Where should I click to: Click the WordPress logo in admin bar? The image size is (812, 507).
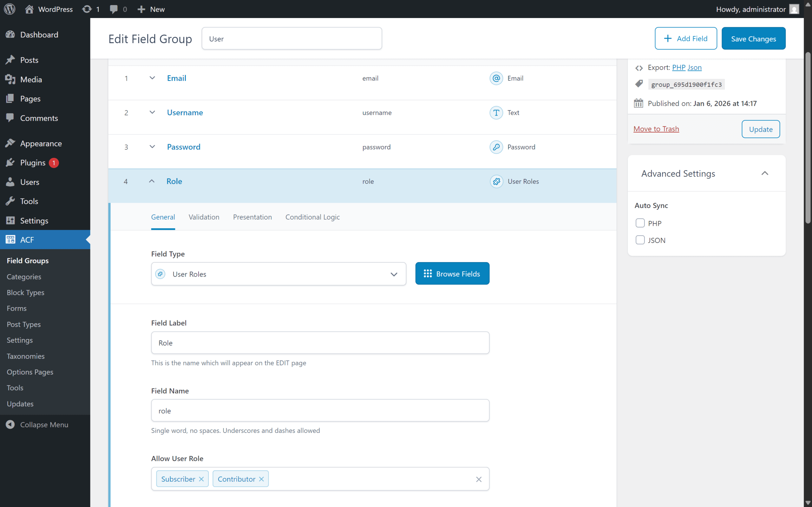coord(9,9)
